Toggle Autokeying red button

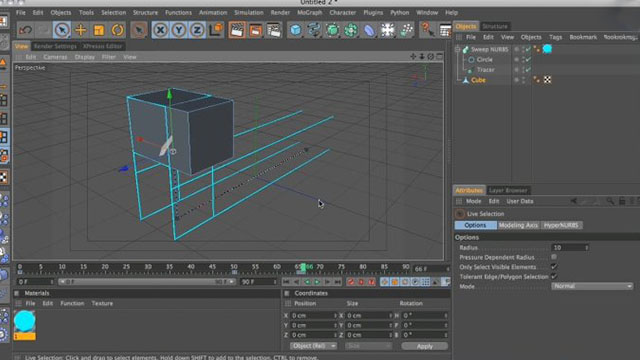point(361,282)
